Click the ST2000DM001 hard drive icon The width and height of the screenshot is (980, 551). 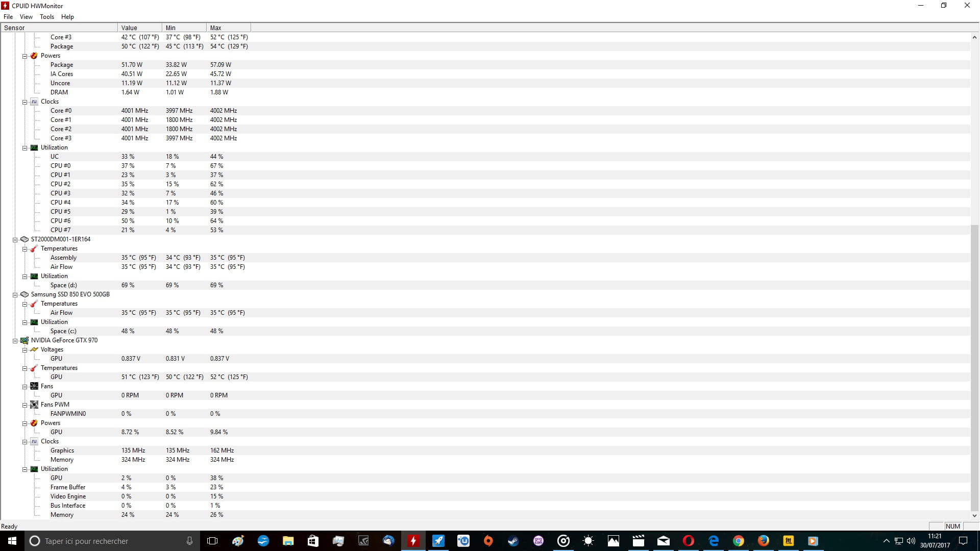(24, 239)
